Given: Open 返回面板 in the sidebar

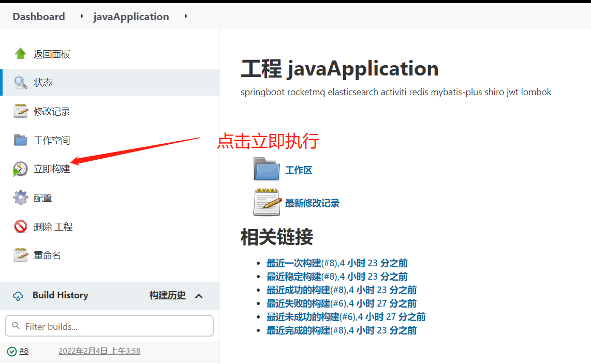Looking at the screenshot, I should (52, 54).
